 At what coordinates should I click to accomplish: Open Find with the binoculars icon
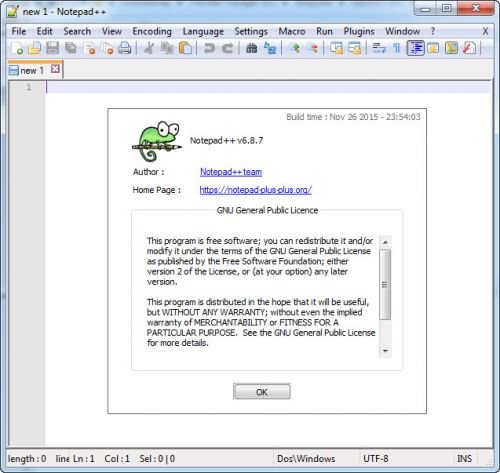pos(251,48)
